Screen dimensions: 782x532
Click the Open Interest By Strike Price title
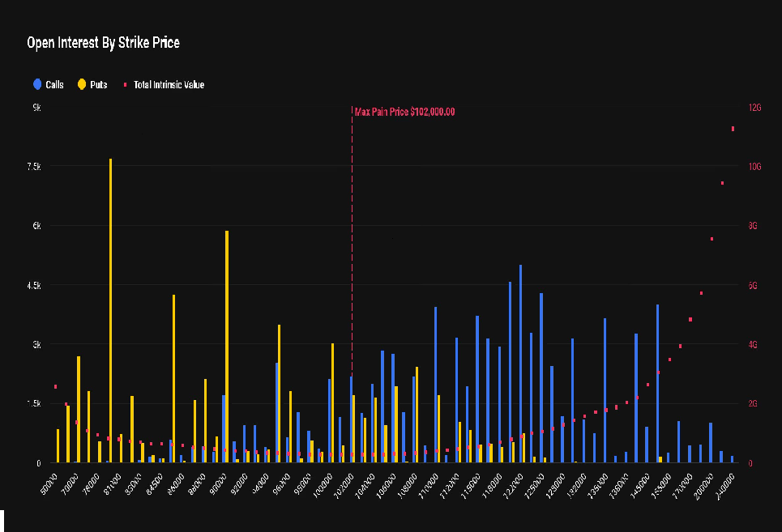coord(103,43)
